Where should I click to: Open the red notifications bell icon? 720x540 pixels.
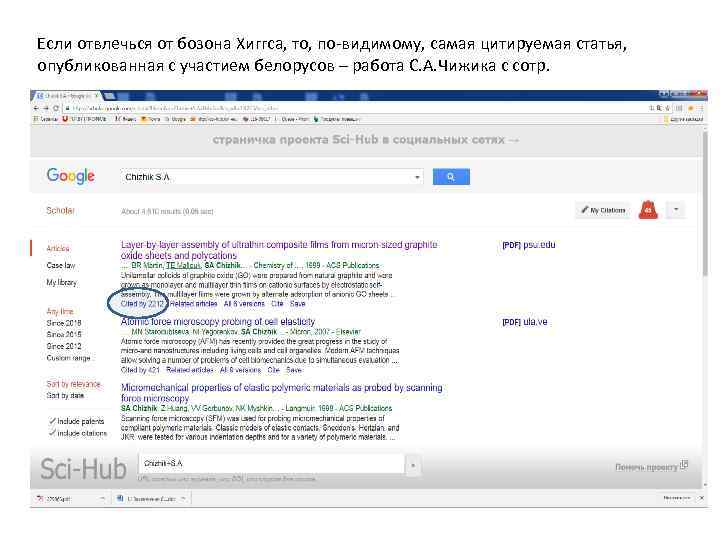648,210
